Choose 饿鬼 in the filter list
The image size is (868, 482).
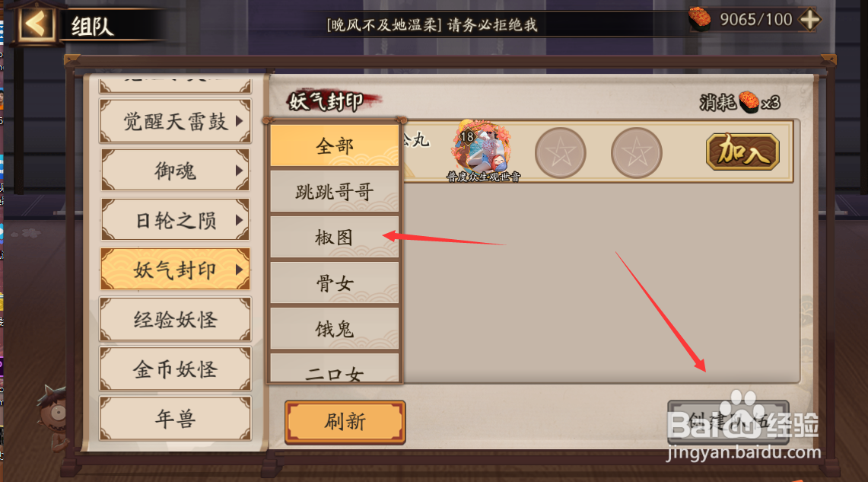coord(335,329)
